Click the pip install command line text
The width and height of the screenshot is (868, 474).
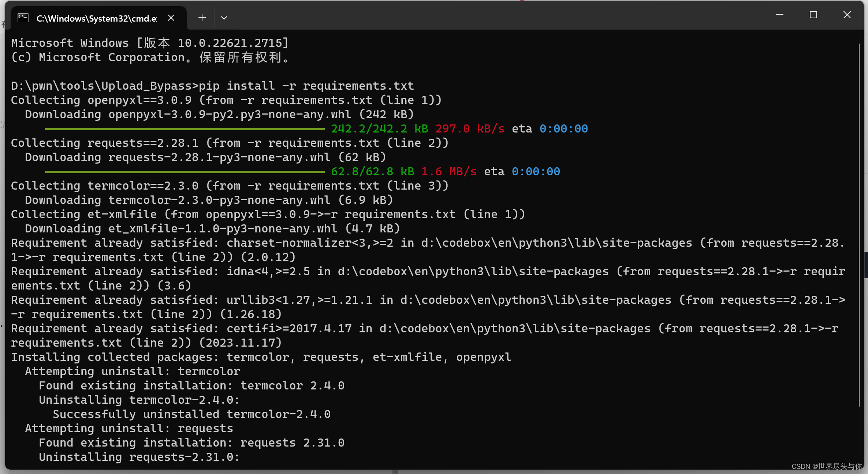click(x=306, y=86)
